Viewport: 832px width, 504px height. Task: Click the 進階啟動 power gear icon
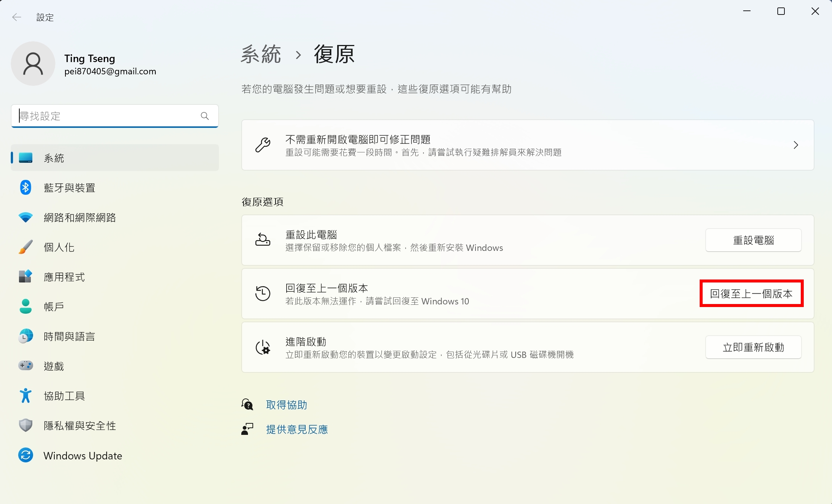(263, 347)
